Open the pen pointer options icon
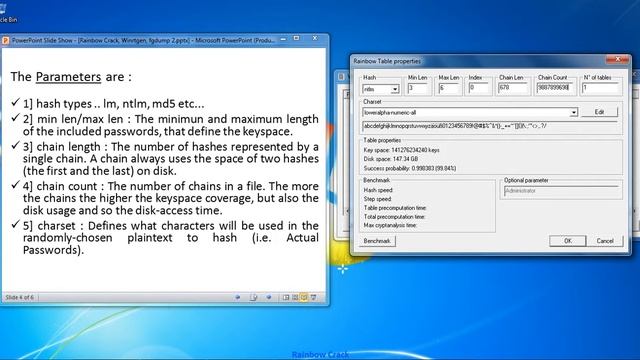 pos(253,297)
